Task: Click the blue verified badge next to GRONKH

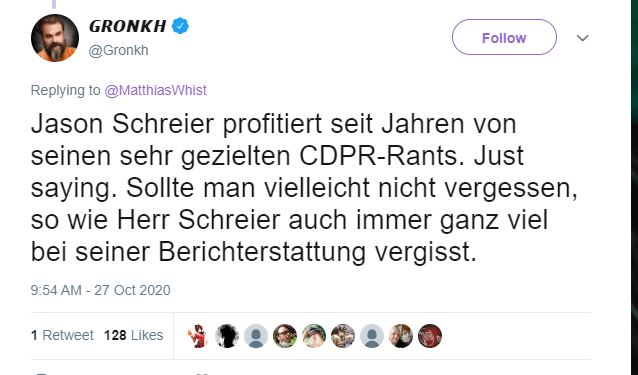Action: (x=180, y=26)
